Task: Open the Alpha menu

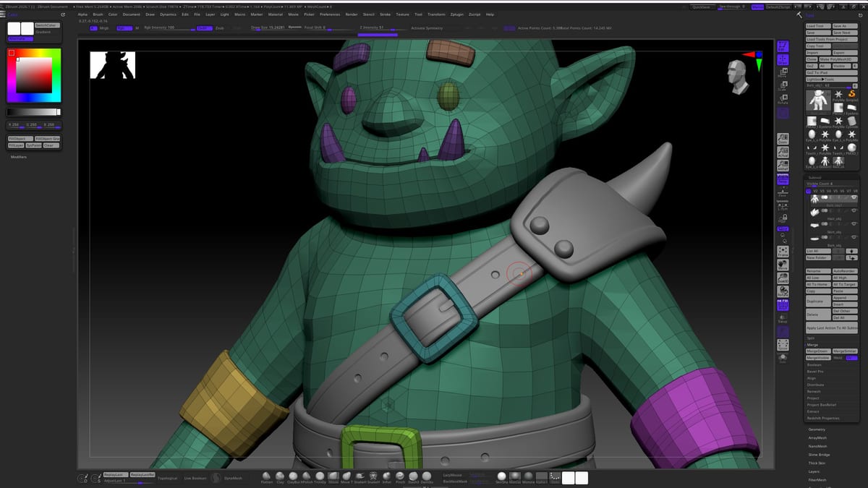Action: click(x=82, y=14)
